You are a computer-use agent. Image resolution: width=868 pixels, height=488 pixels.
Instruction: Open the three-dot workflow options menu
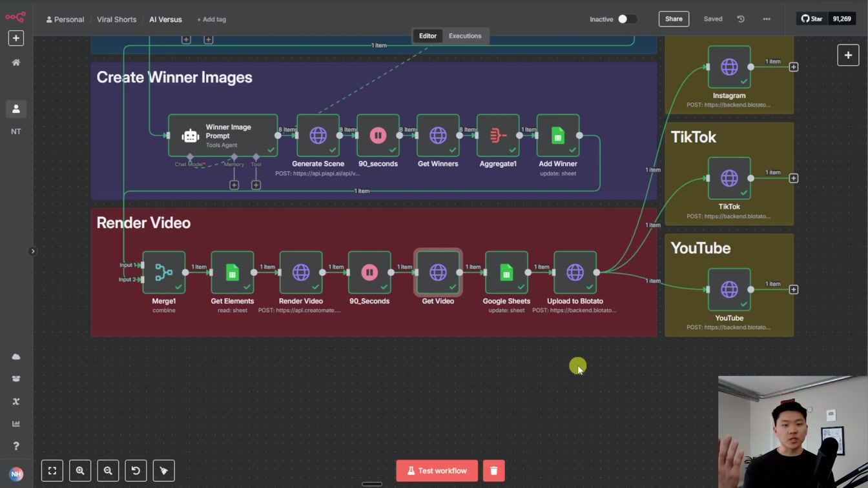(767, 19)
